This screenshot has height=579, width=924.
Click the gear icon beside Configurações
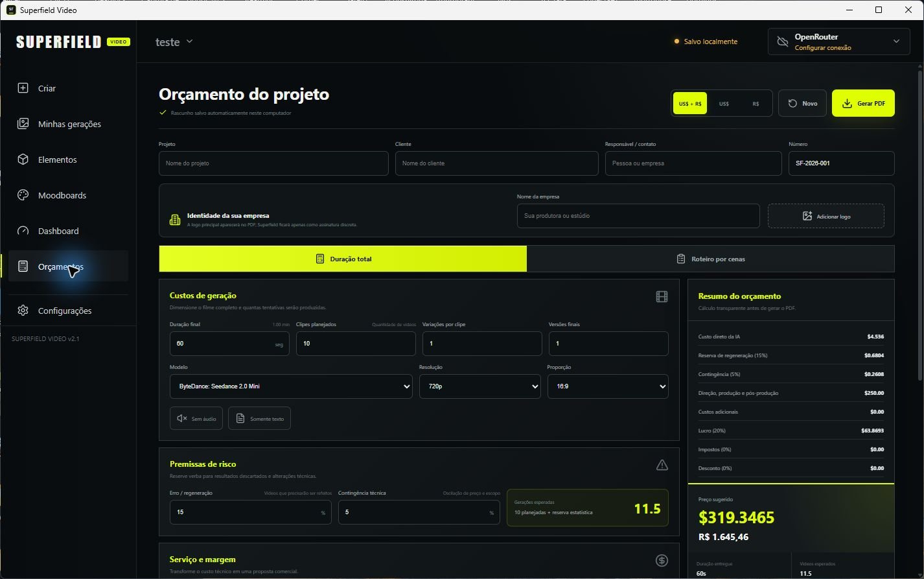pos(23,311)
